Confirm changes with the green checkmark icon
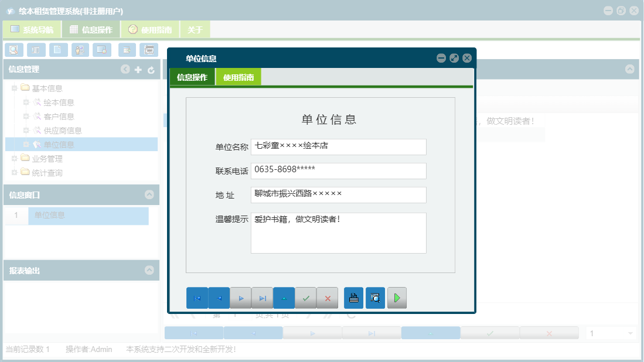This screenshot has height=362, width=644. pyautogui.click(x=305, y=298)
